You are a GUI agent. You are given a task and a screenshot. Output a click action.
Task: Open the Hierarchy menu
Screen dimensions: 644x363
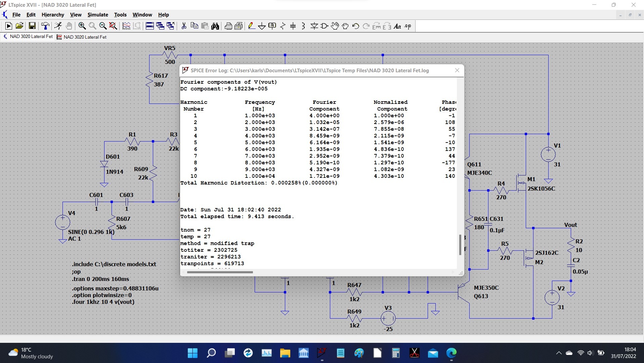point(53,15)
